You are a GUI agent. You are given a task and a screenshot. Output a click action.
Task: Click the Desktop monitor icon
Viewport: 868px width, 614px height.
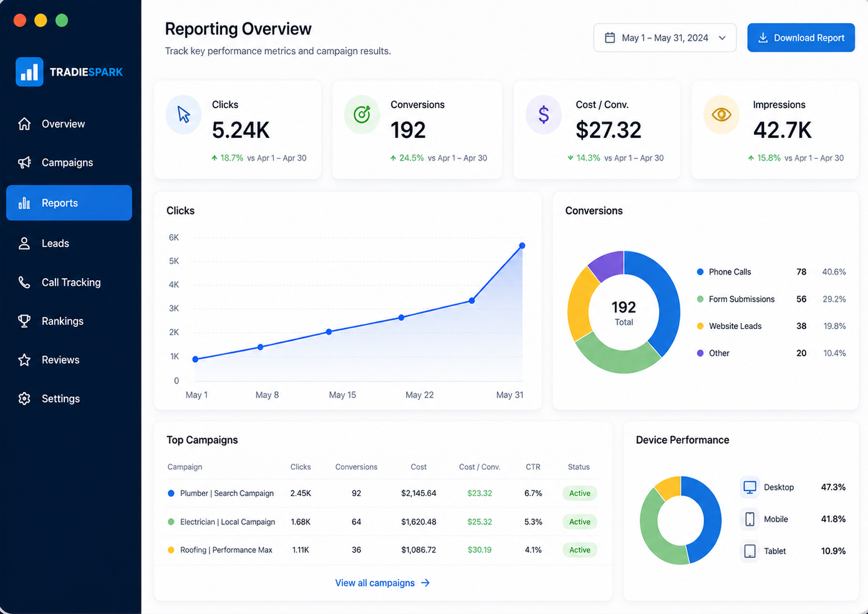[x=750, y=487]
